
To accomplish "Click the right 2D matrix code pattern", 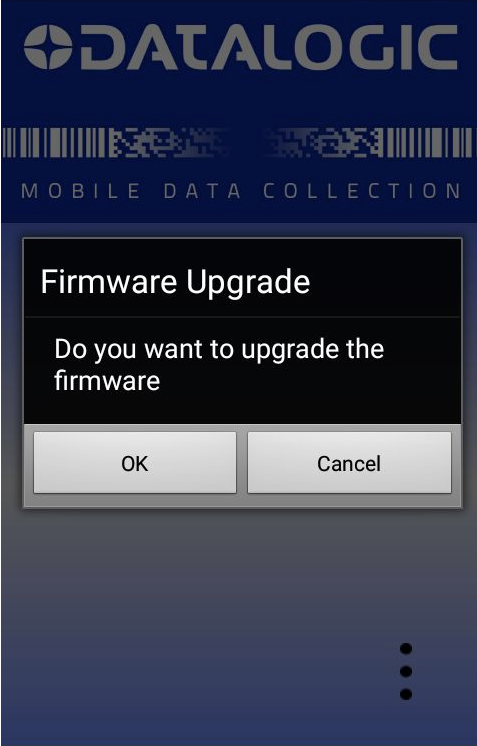I will pyautogui.click(x=323, y=142).
